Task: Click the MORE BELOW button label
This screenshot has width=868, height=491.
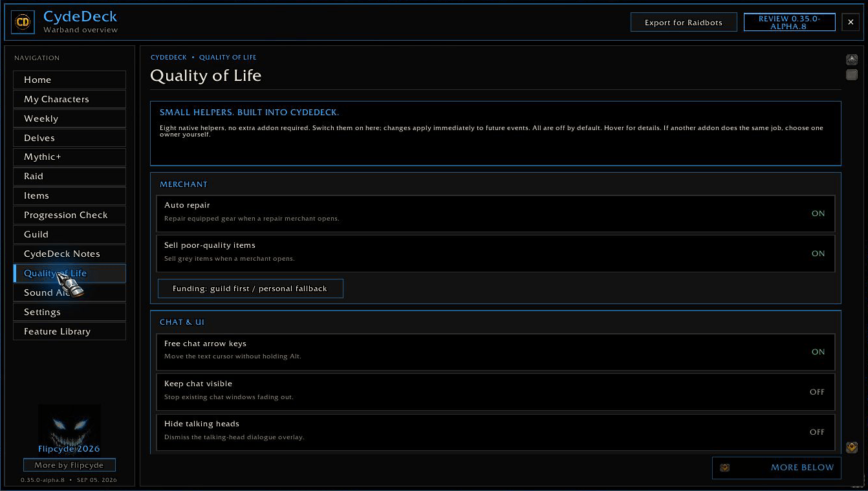Action: (802, 468)
